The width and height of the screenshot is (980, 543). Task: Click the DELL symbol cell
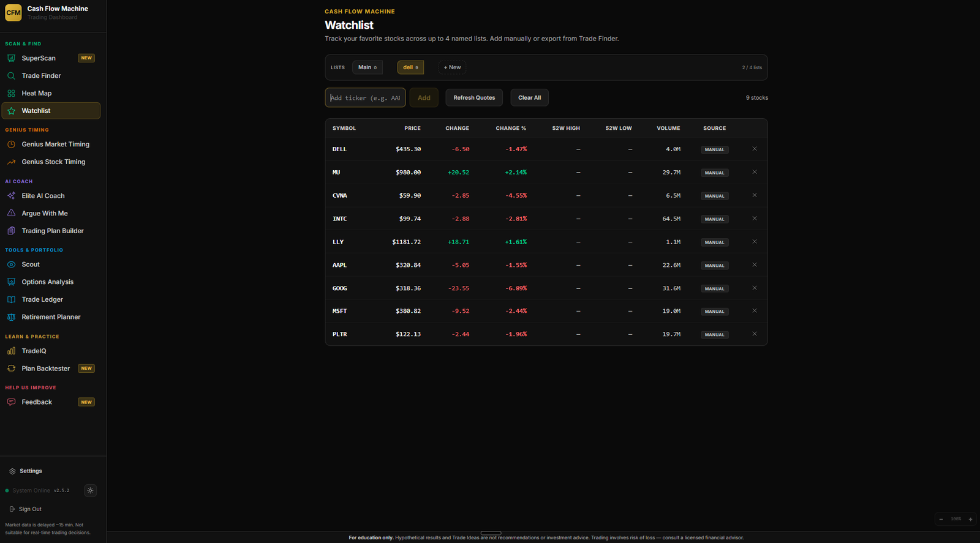pos(339,149)
